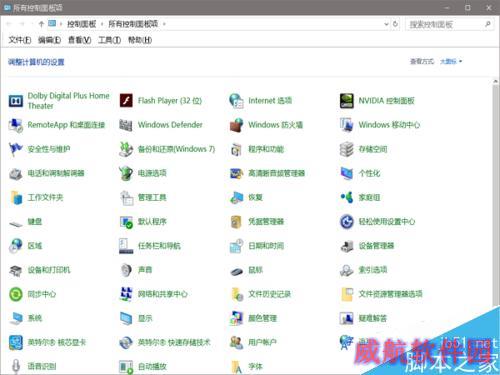Open the 管理工具 icon
Screen dimensions: 500x375
click(126, 197)
